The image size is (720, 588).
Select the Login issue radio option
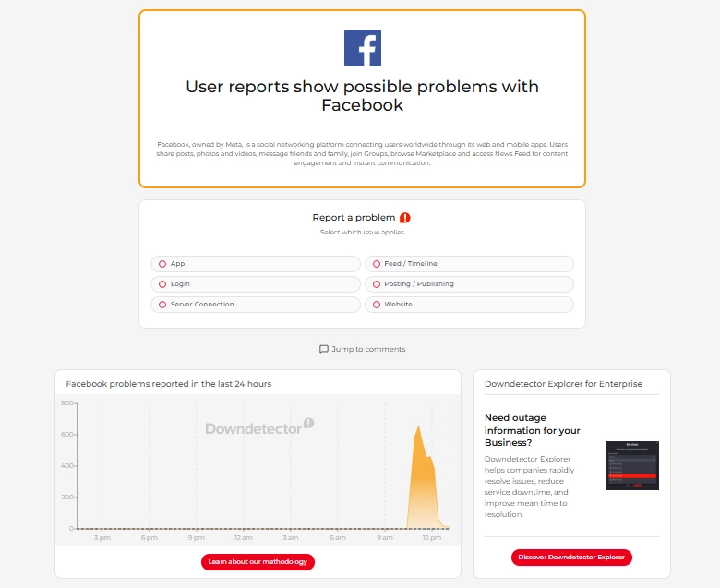pyautogui.click(x=256, y=284)
